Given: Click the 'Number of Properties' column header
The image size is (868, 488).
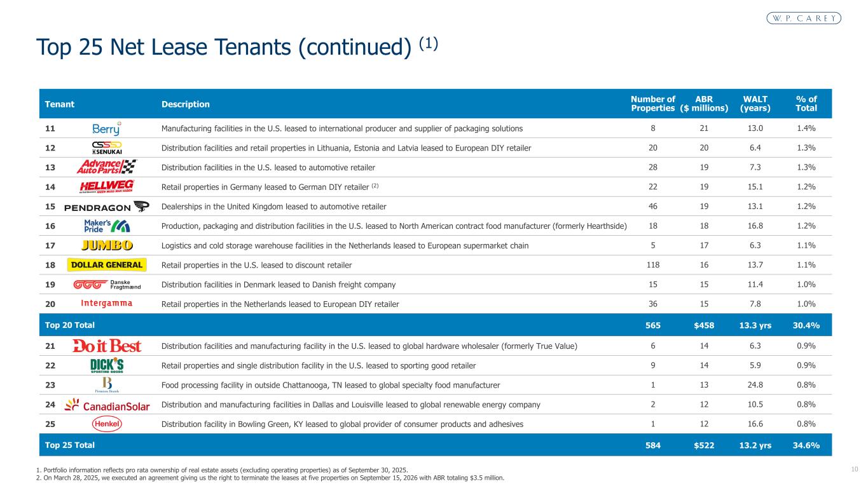Looking at the screenshot, I should tap(652, 104).
